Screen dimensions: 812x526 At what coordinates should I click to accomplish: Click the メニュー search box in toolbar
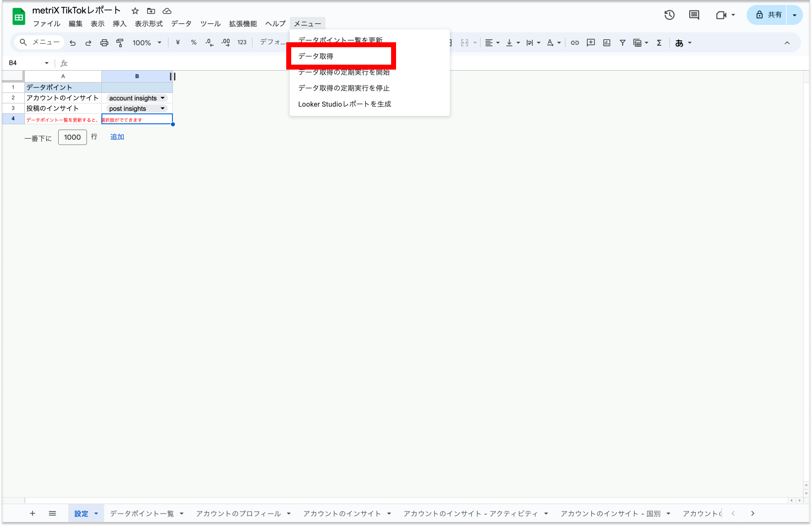click(40, 43)
